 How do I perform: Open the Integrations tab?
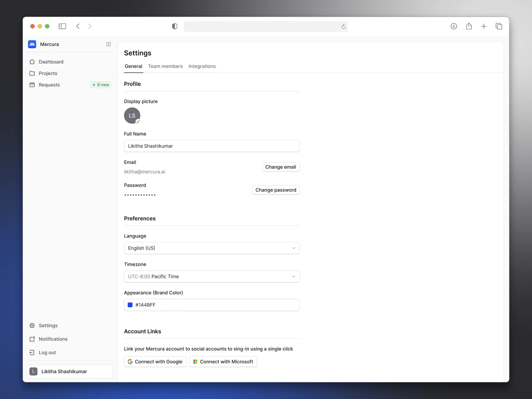click(x=202, y=66)
